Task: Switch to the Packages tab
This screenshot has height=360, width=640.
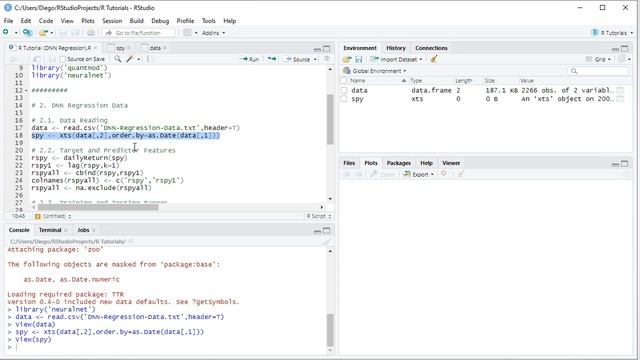Action: click(x=398, y=163)
